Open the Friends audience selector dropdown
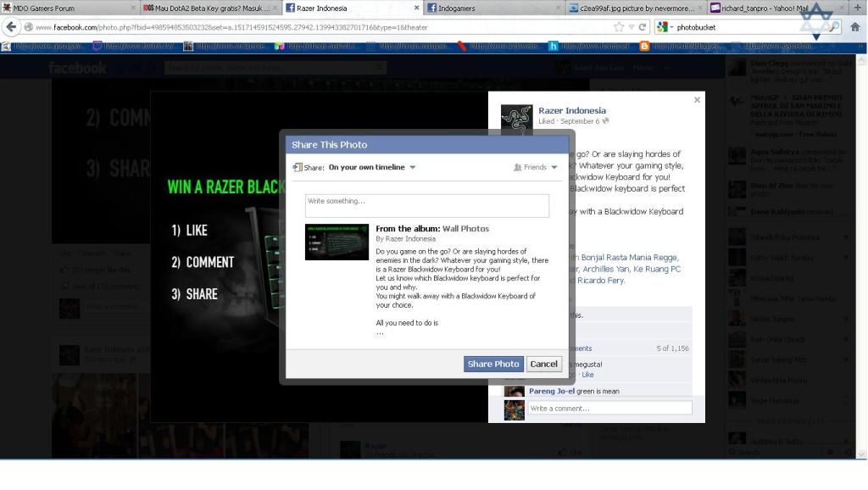868x490 pixels. point(535,167)
